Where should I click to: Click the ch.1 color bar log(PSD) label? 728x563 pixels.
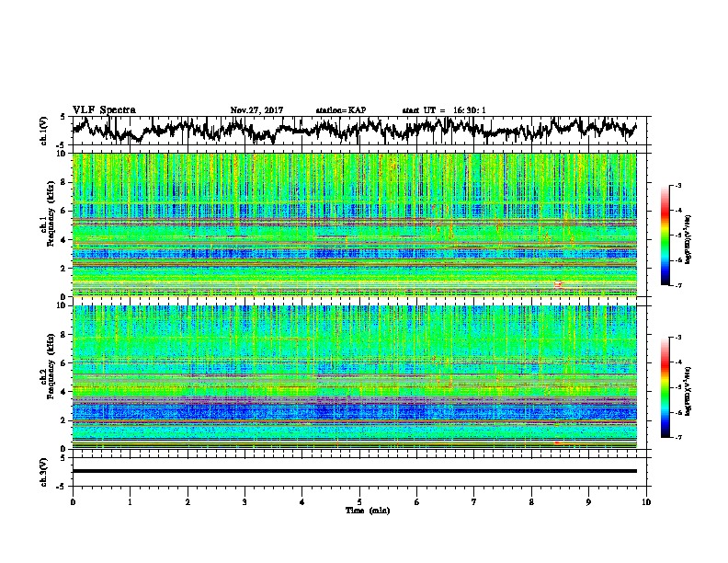[x=689, y=239]
